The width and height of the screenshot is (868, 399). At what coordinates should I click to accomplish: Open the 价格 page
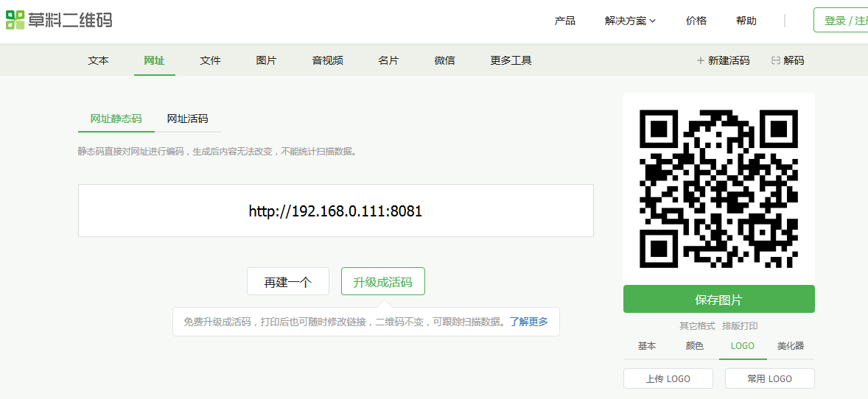click(x=696, y=21)
